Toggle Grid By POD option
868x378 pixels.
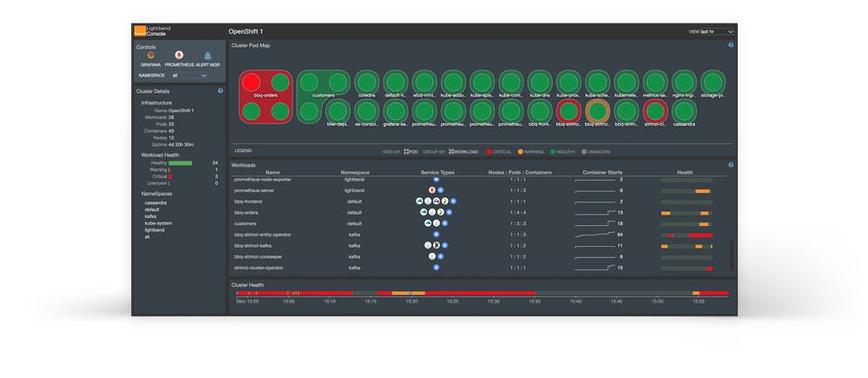coord(411,151)
